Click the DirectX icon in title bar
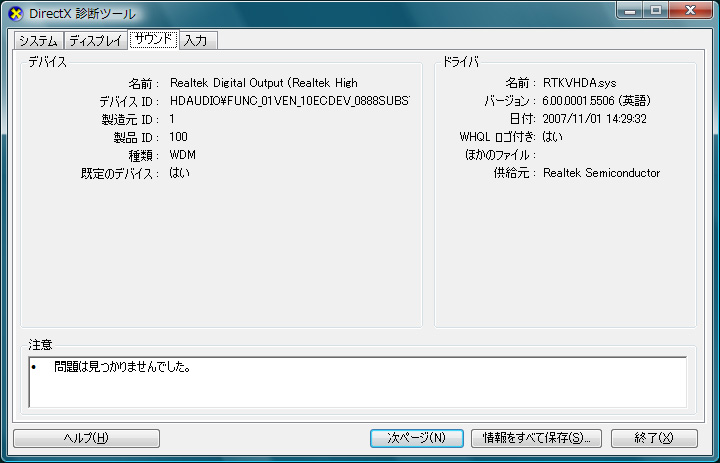This screenshot has height=463, width=720. click(16, 14)
